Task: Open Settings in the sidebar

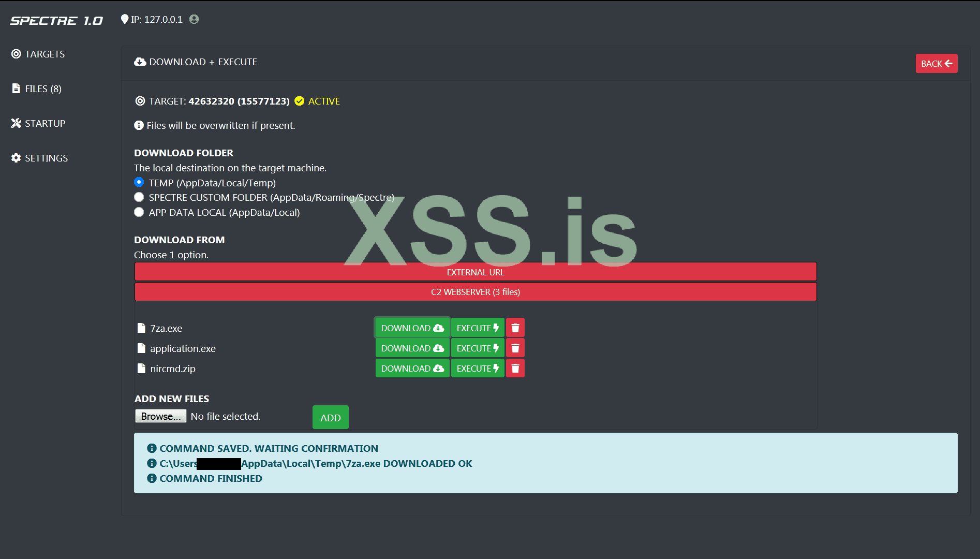Action: pyautogui.click(x=39, y=158)
